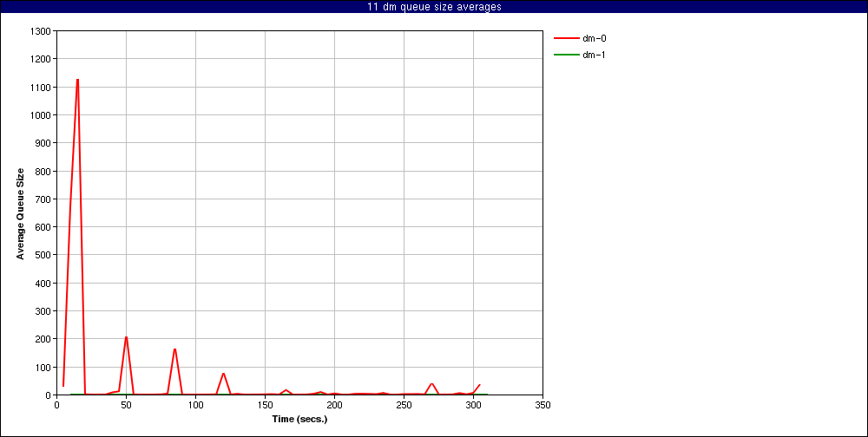This screenshot has height=437, width=868.
Task: Click the 150 x-axis tick label
Action: click(x=265, y=405)
